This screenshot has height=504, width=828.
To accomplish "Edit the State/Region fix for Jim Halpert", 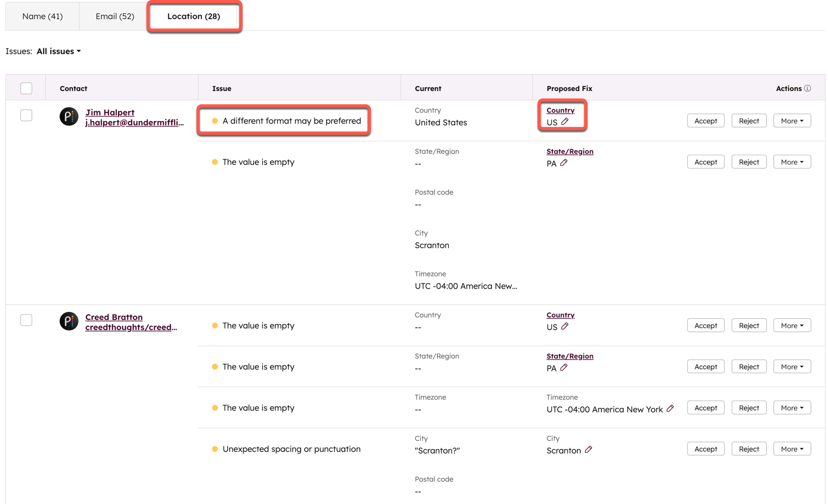I will click(565, 162).
